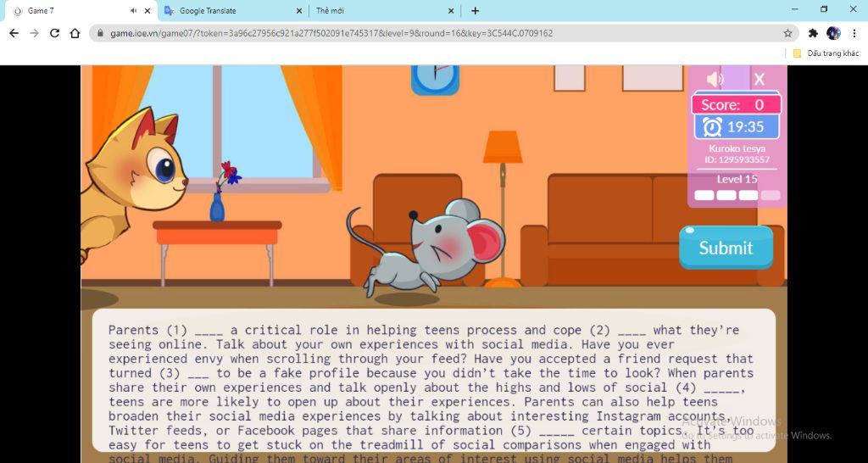The height and width of the screenshot is (463, 868).
Task: Open the Chrome profile avatar
Action: (x=834, y=33)
